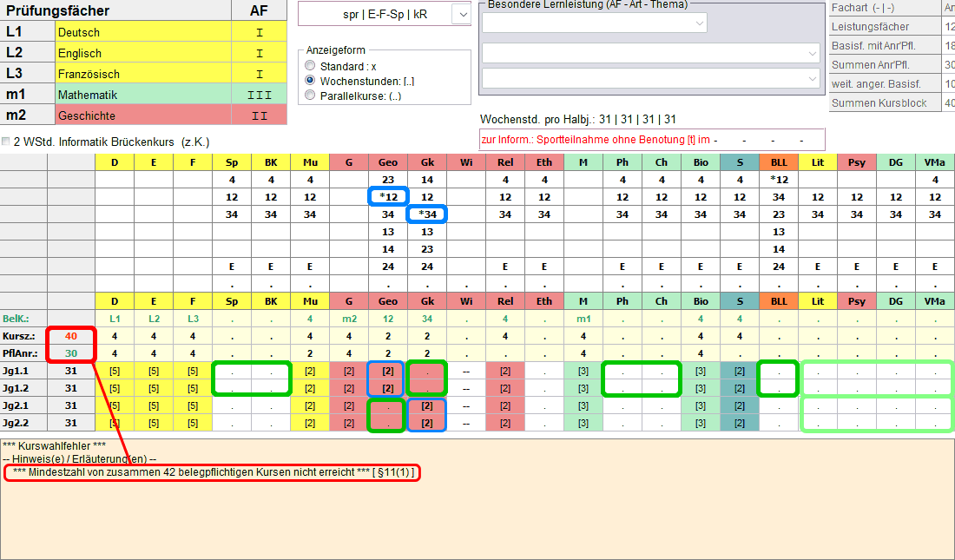Select the empty Sp cell in row Jg1.1
This screenshot has height=560, width=955.
[232, 371]
